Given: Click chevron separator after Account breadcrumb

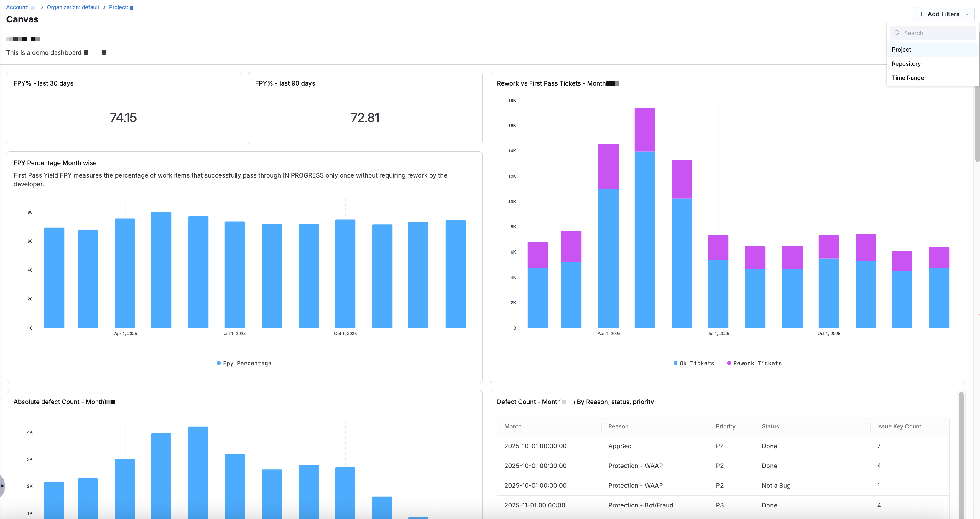Looking at the screenshot, I should point(42,7).
